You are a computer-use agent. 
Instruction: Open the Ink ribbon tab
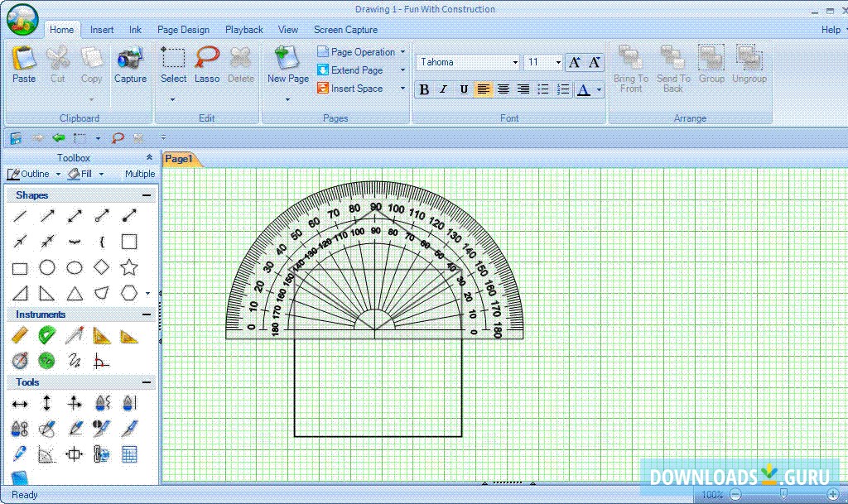(x=135, y=30)
